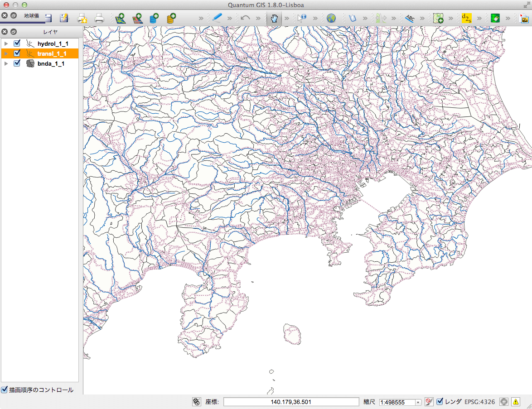Select the transl_1_1 layer in the list

pyautogui.click(x=52, y=53)
